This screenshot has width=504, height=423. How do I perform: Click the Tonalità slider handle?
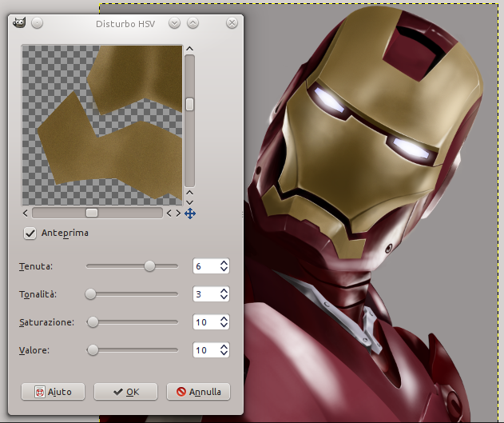[90, 294]
